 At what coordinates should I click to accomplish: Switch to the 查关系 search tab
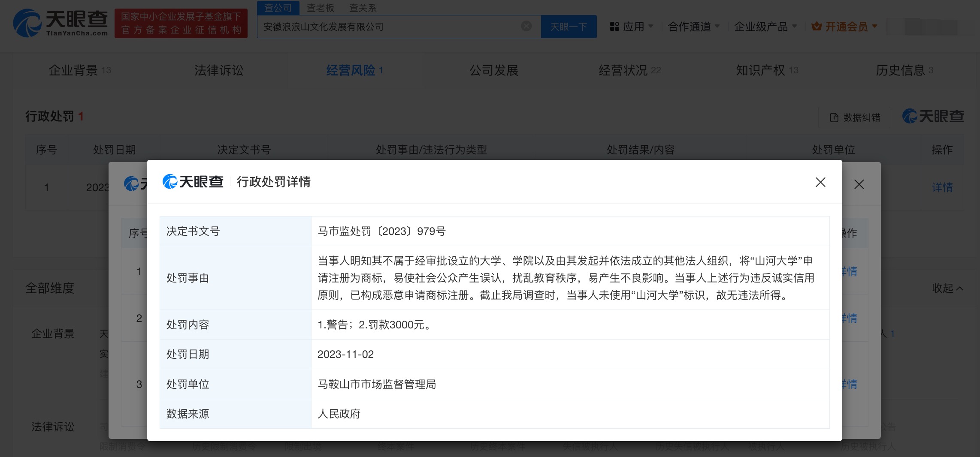click(x=363, y=8)
